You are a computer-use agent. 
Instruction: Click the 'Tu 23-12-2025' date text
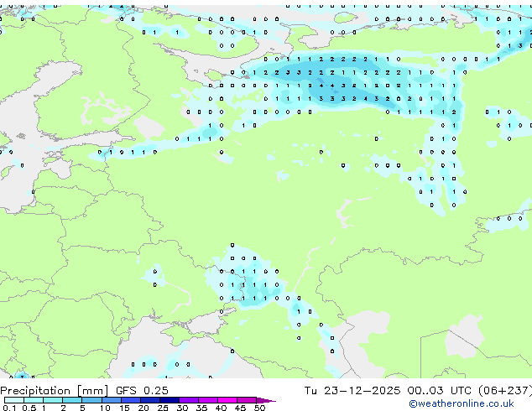point(352,390)
